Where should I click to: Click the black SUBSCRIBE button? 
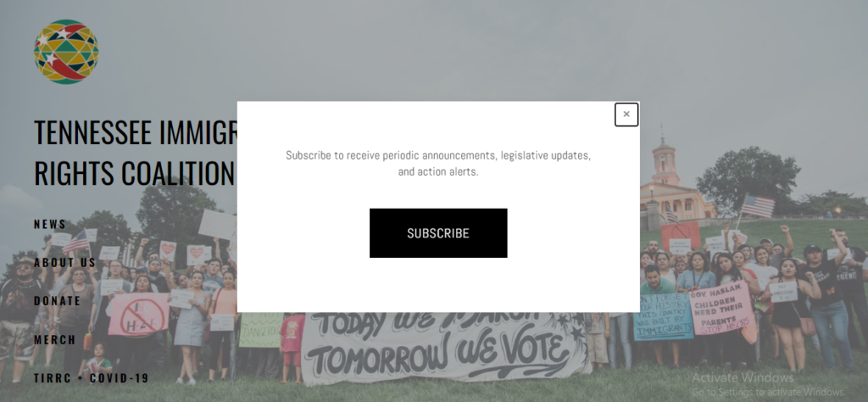pos(438,233)
